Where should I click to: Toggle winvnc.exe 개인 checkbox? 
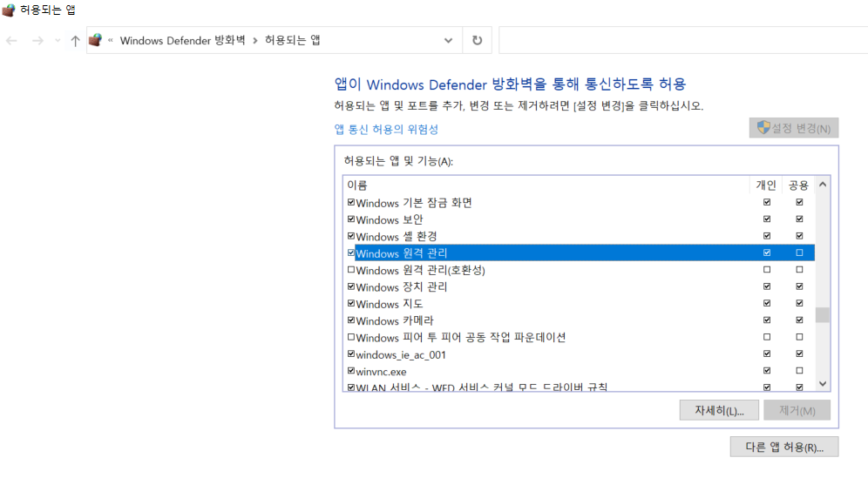pos(767,371)
